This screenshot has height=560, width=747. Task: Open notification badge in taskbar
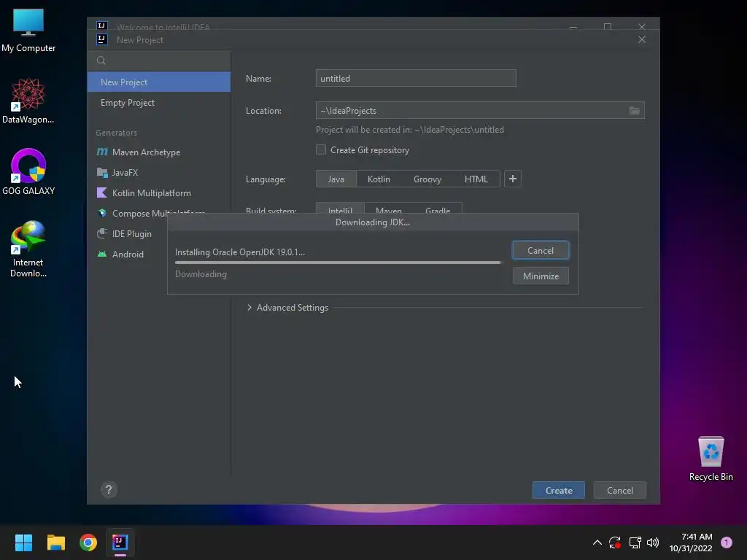(x=727, y=542)
